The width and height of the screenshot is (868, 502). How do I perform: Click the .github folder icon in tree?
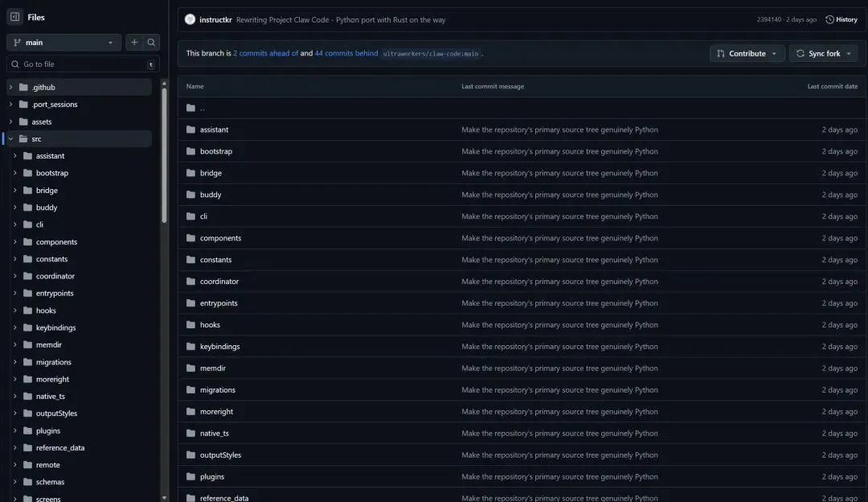(x=23, y=87)
